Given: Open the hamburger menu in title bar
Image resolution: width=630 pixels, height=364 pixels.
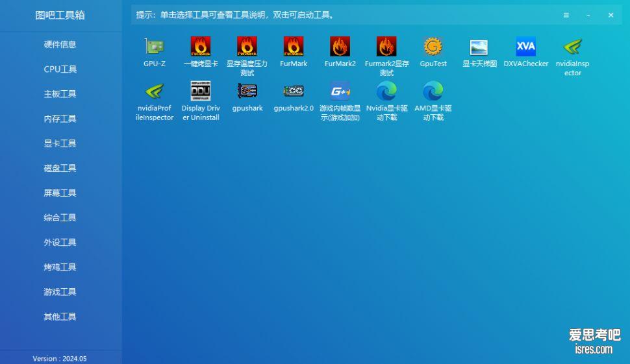Looking at the screenshot, I should tap(566, 16).
